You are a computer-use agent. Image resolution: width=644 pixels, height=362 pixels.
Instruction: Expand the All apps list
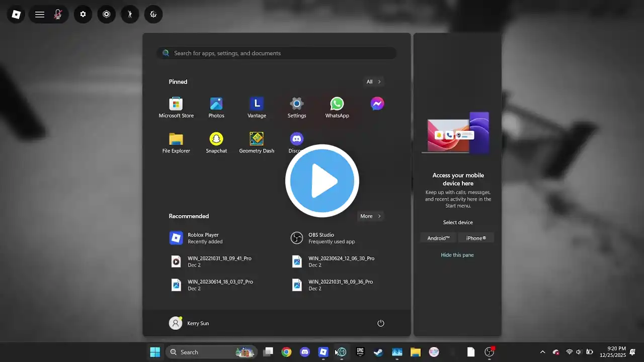click(373, 81)
